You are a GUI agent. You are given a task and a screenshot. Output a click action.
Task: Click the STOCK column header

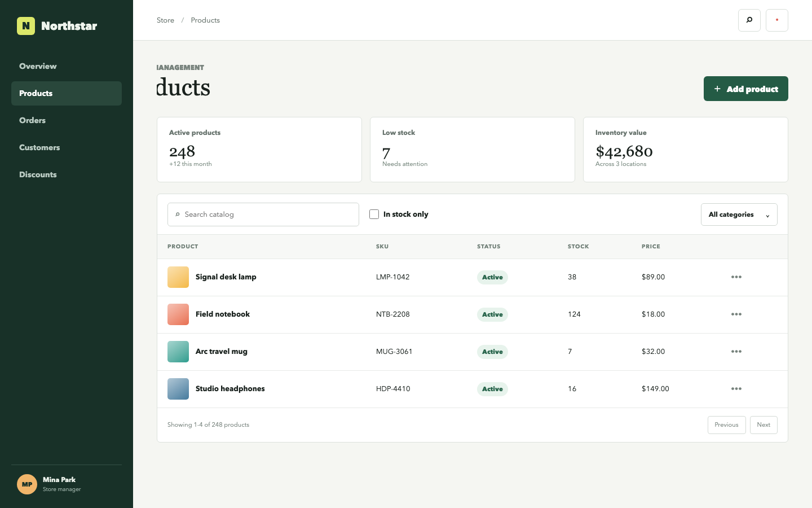point(579,247)
